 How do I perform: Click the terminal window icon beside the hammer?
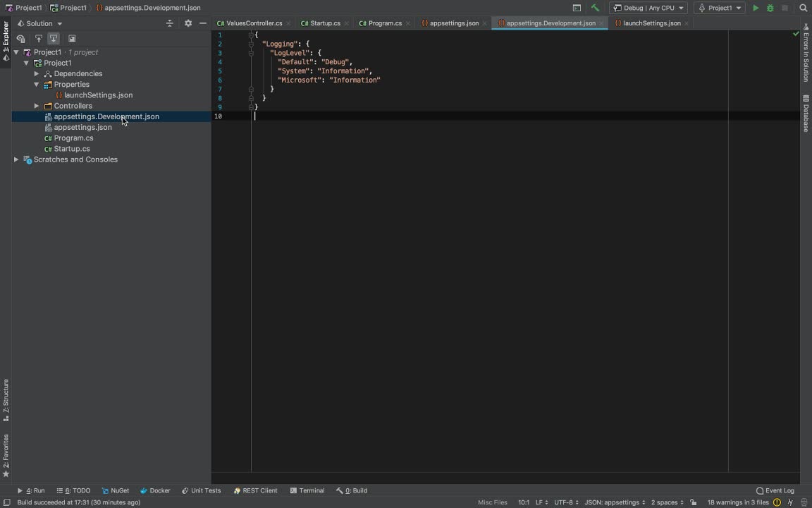coord(577,8)
